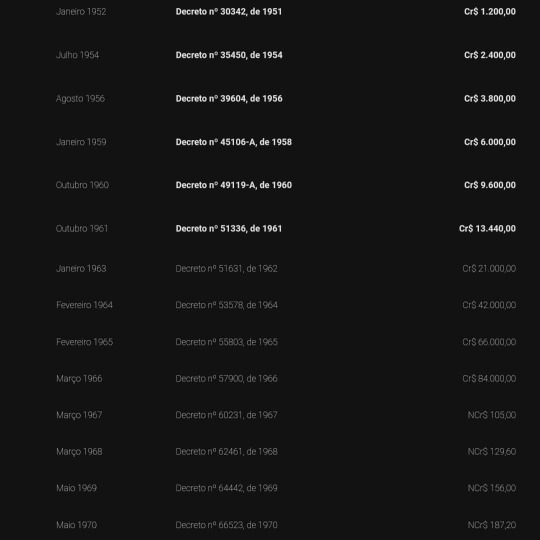Click the Fevereiro 1964 date cell

(84, 305)
